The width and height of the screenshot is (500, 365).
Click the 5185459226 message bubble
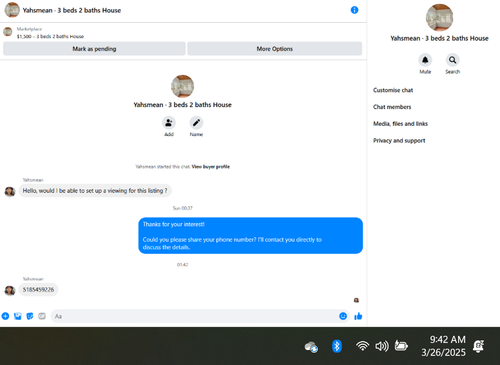(38, 289)
